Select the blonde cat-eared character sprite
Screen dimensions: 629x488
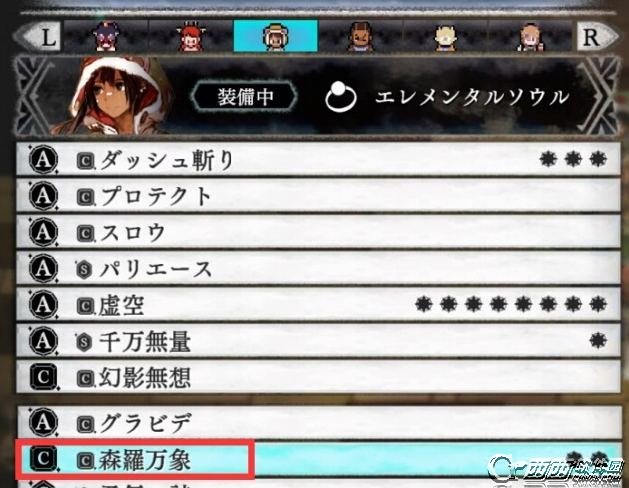446,37
